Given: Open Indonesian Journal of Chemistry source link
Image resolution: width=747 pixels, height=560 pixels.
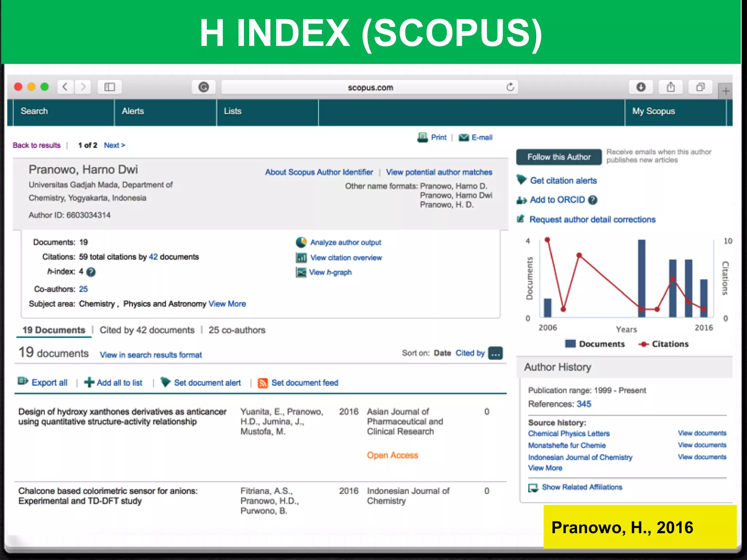Looking at the screenshot, I should pos(580,457).
